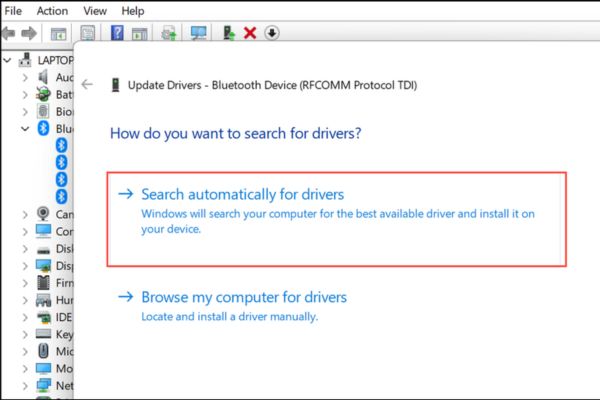
Task: Select the Bluetooth category icon
Action: point(43,128)
